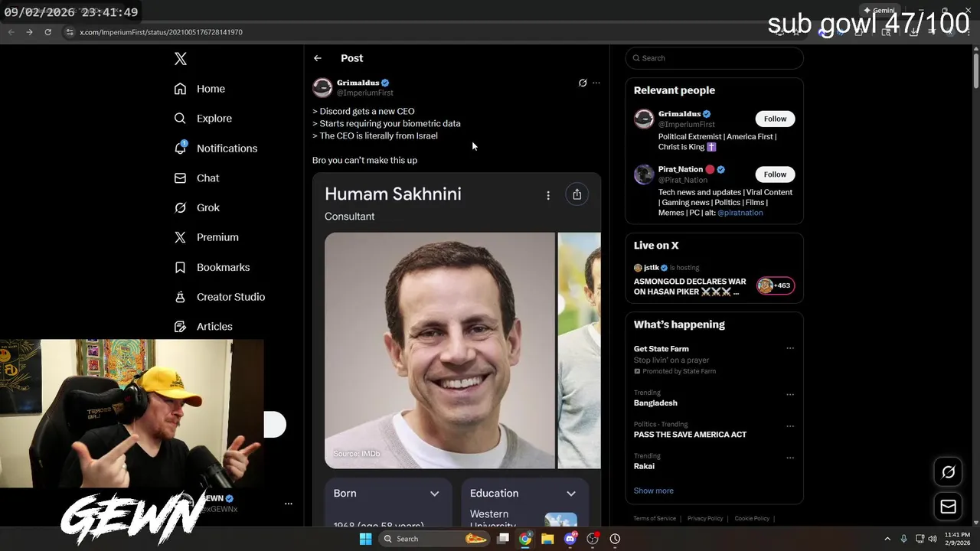Open the account three-dot menu beside GEWN
This screenshot has width=980, height=551.
pos(289,504)
